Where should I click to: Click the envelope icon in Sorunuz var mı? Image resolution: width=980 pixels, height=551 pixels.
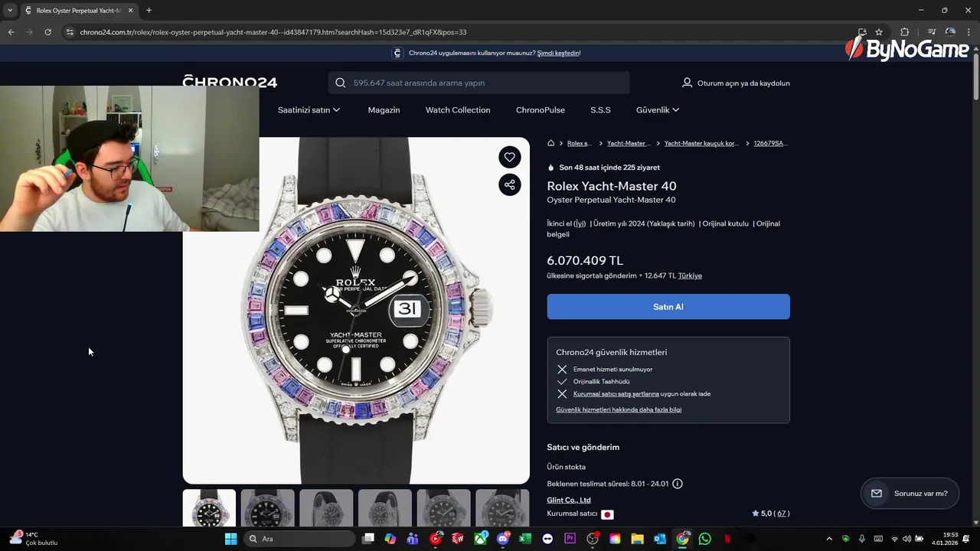click(x=877, y=494)
